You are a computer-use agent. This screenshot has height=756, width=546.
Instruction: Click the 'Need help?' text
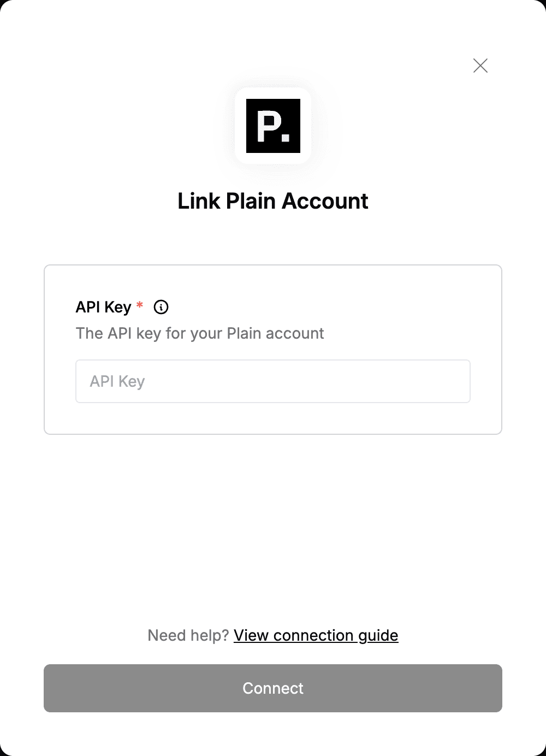click(188, 635)
